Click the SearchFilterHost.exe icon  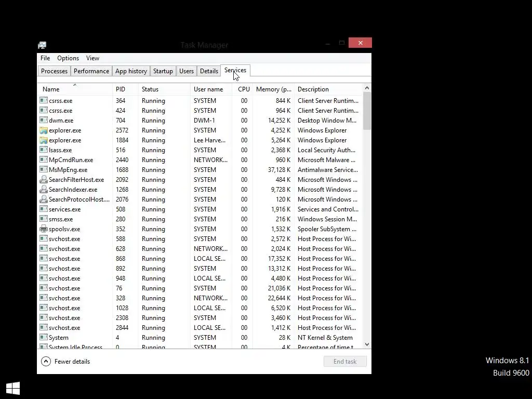[x=44, y=179]
